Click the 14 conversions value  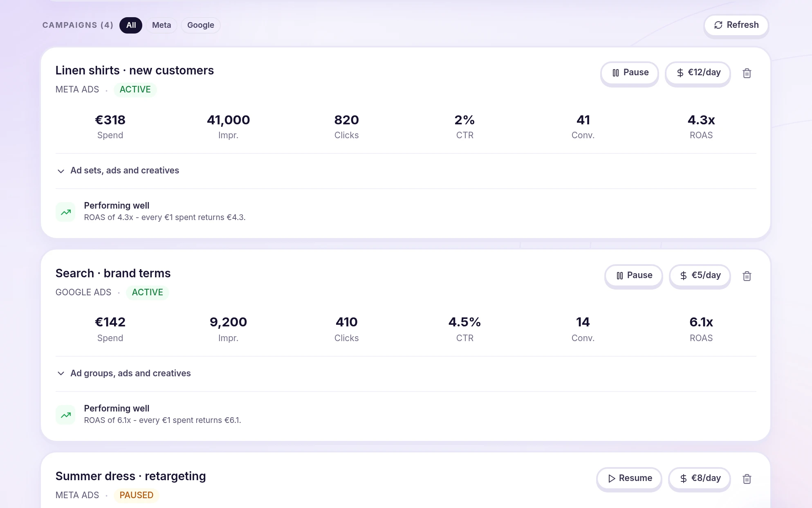tap(583, 322)
